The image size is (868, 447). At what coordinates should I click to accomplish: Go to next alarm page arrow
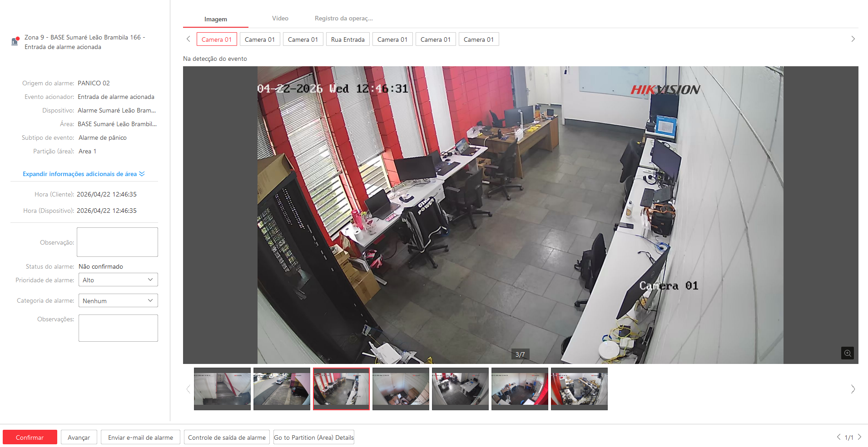pos(859,437)
